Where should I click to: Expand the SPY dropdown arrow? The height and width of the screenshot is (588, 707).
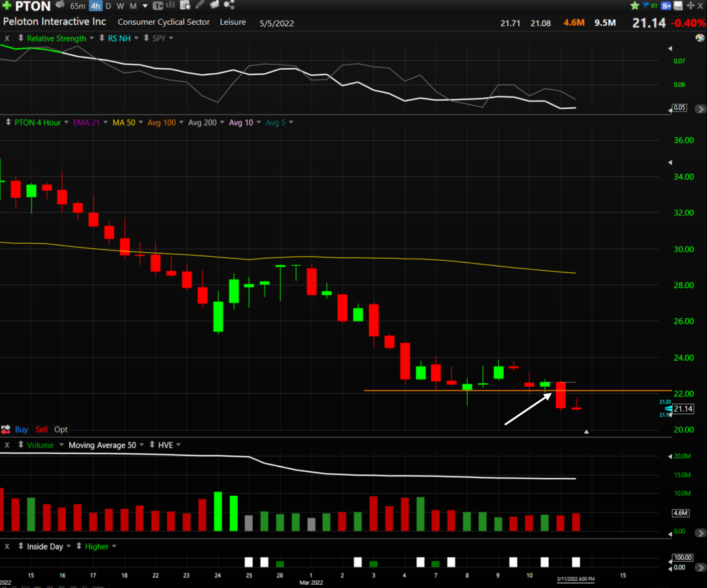point(171,38)
